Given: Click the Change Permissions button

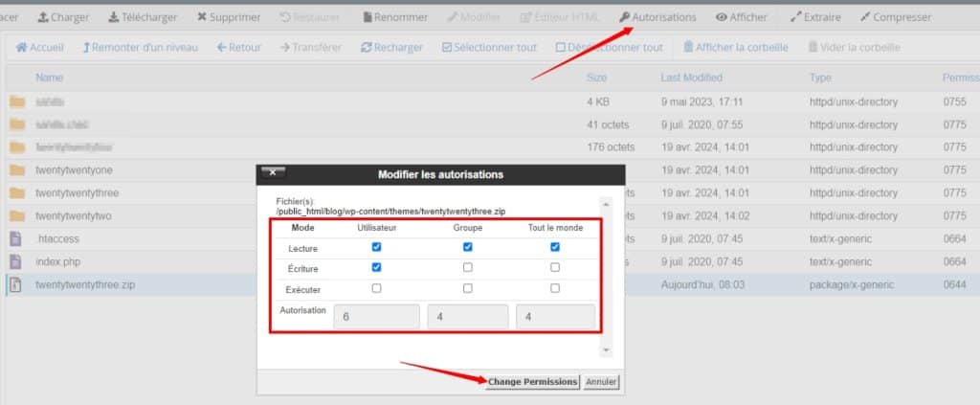Looking at the screenshot, I should pyautogui.click(x=532, y=382).
